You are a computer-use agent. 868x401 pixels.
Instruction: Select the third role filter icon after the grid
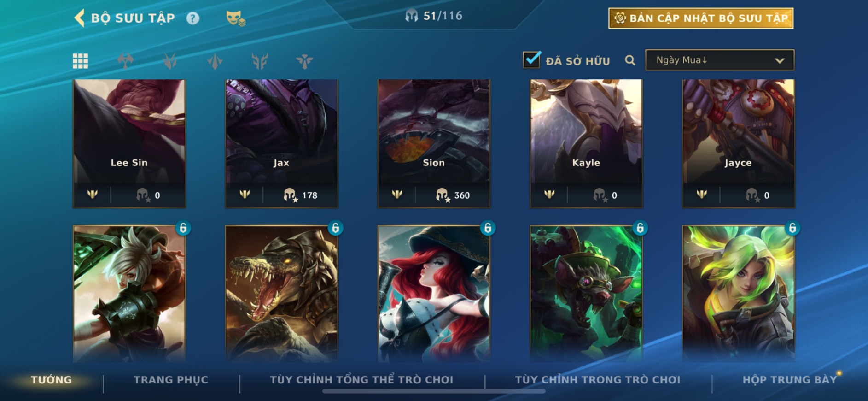[215, 61]
